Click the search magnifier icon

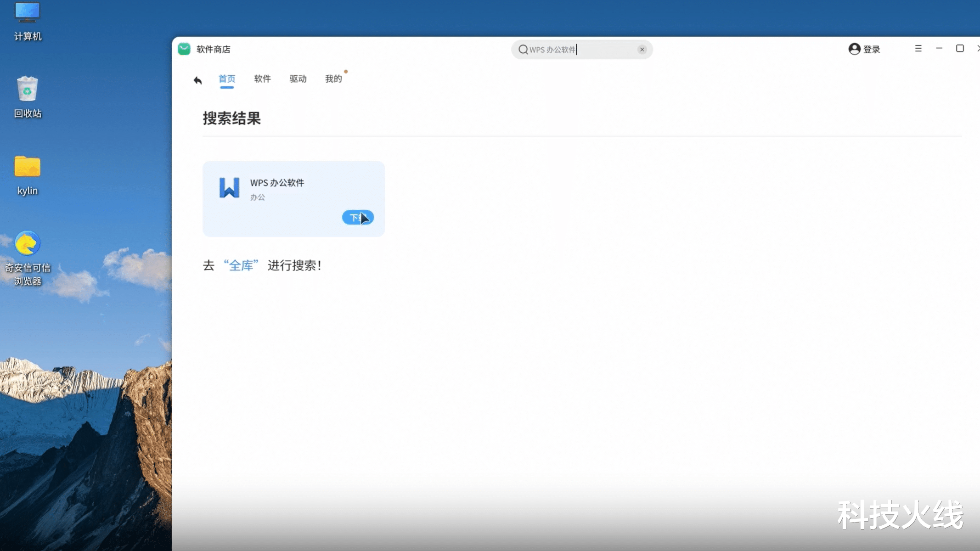click(523, 50)
